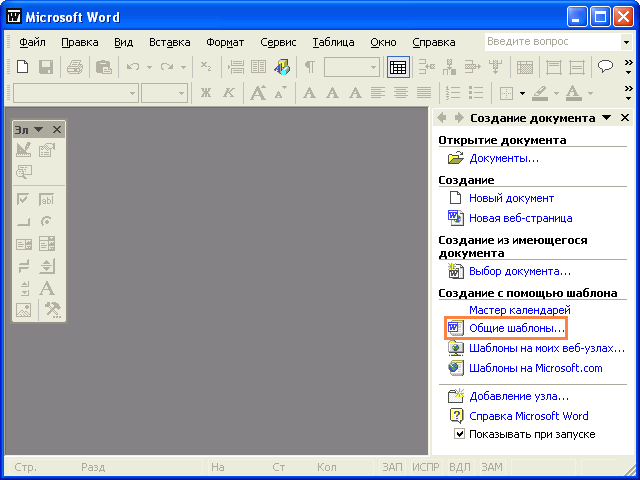
Task: Open the Вид menu
Action: 123,42
